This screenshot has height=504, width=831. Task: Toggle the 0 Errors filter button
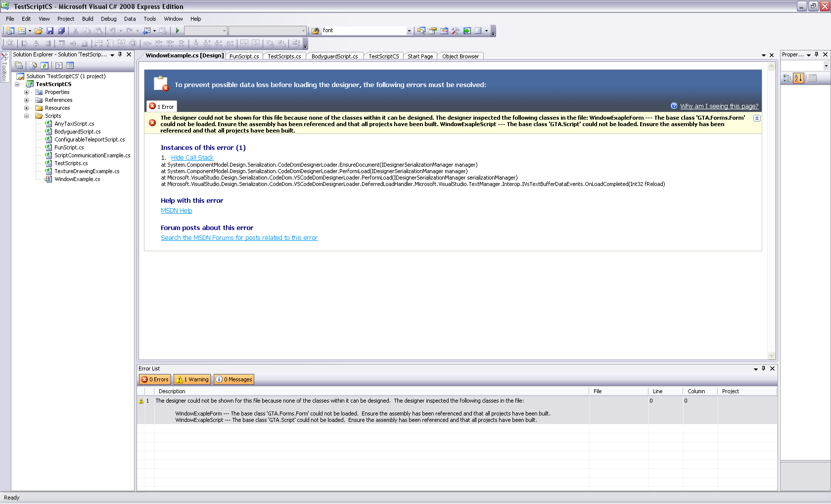155,379
